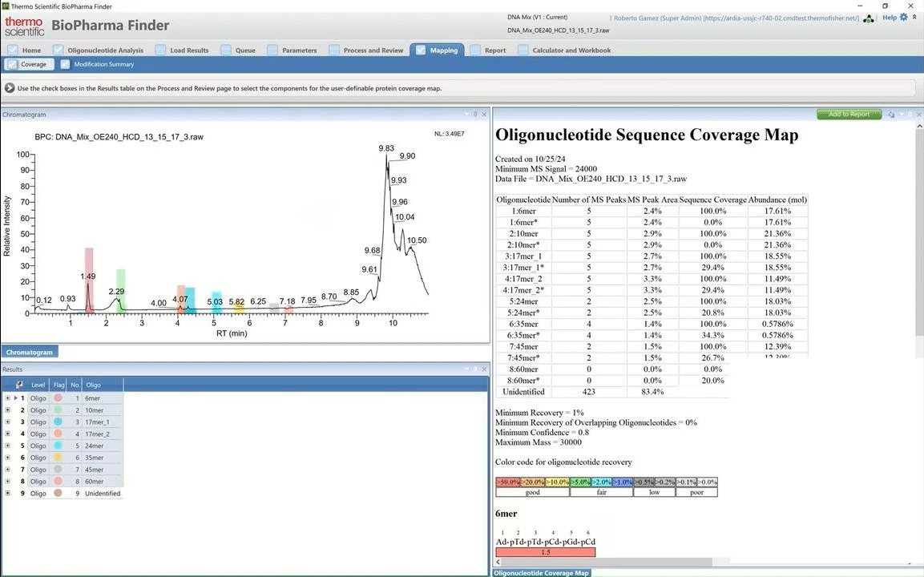
Task: Expand row 7 45mer in Results
Action: point(7,469)
